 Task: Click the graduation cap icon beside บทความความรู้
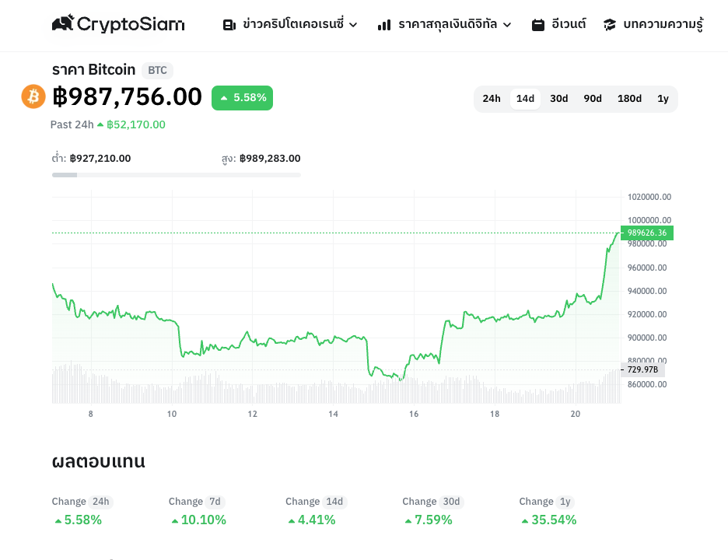610,25
